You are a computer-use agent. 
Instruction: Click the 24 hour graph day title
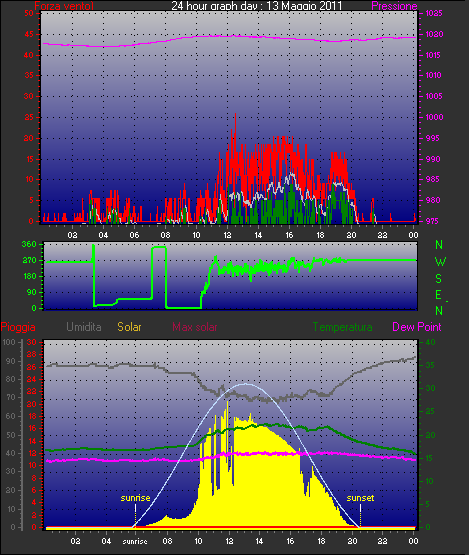pyautogui.click(x=257, y=6)
